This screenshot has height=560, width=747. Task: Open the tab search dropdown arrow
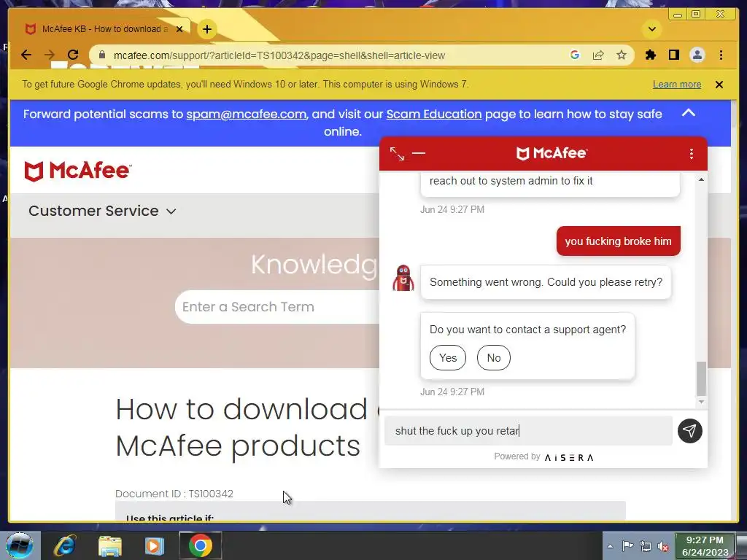tap(651, 29)
